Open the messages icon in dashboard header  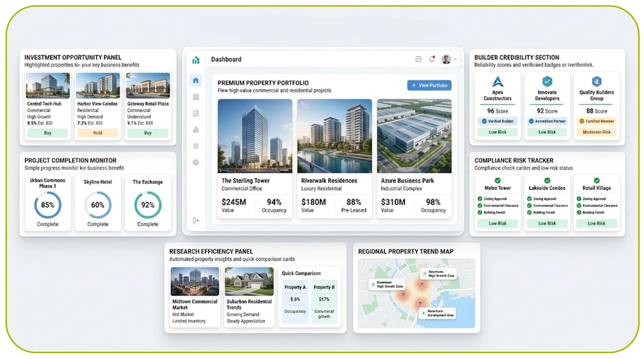[x=418, y=59]
